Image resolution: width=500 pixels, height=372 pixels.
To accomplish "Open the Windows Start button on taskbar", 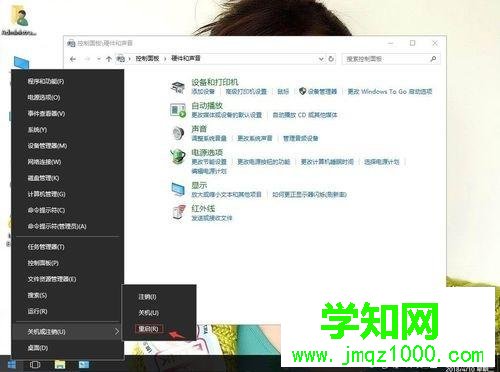I will coord(11,365).
